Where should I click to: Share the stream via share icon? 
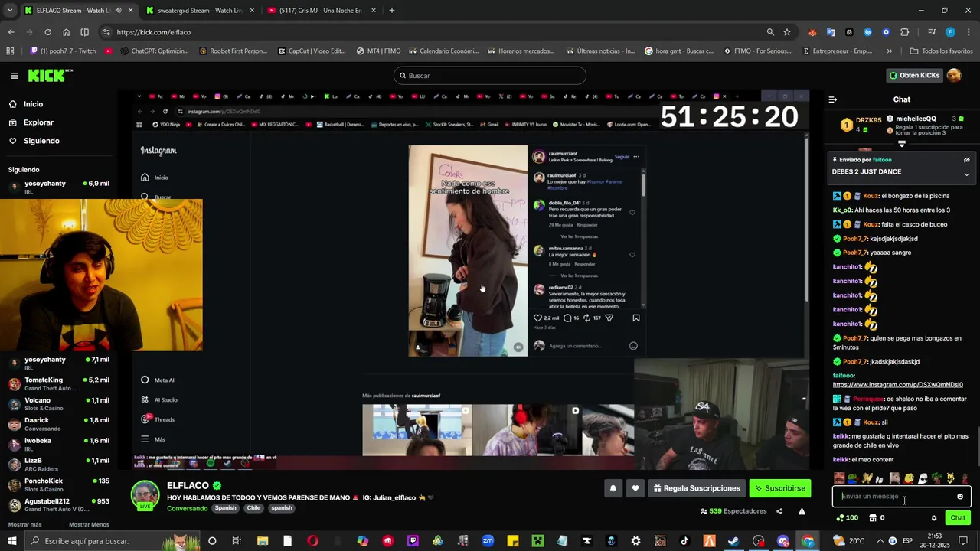[x=779, y=511]
